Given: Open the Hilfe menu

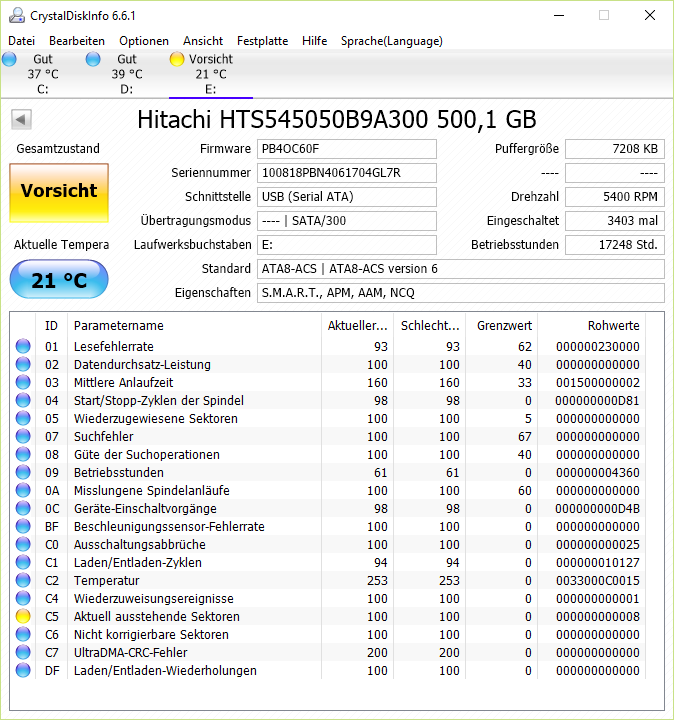Looking at the screenshot, I should 315,41.
